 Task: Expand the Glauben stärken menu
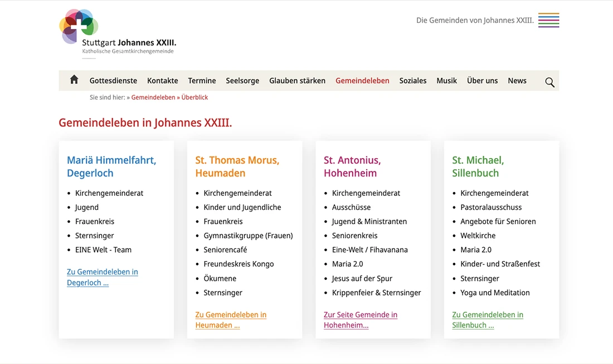tap(297, 81)
